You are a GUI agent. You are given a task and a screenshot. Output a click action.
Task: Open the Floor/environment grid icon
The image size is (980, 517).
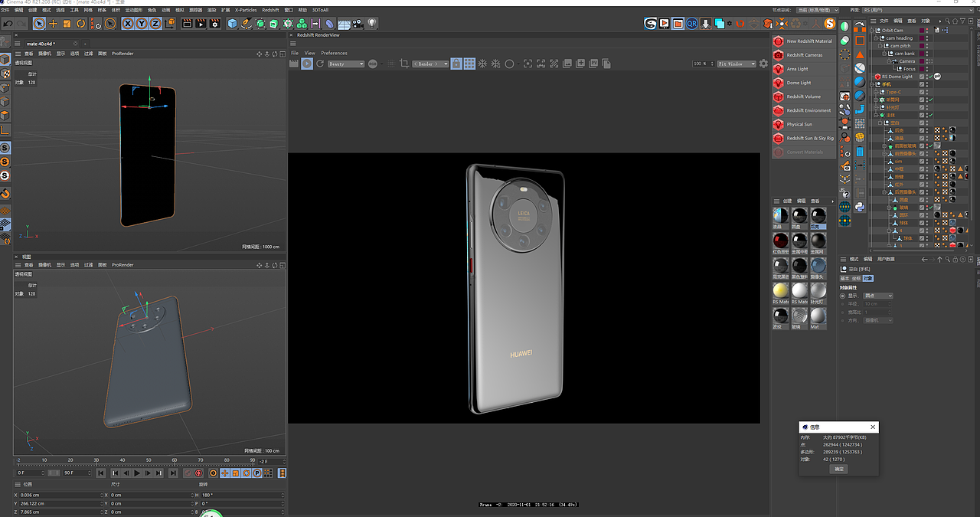(x=344, y=24)
